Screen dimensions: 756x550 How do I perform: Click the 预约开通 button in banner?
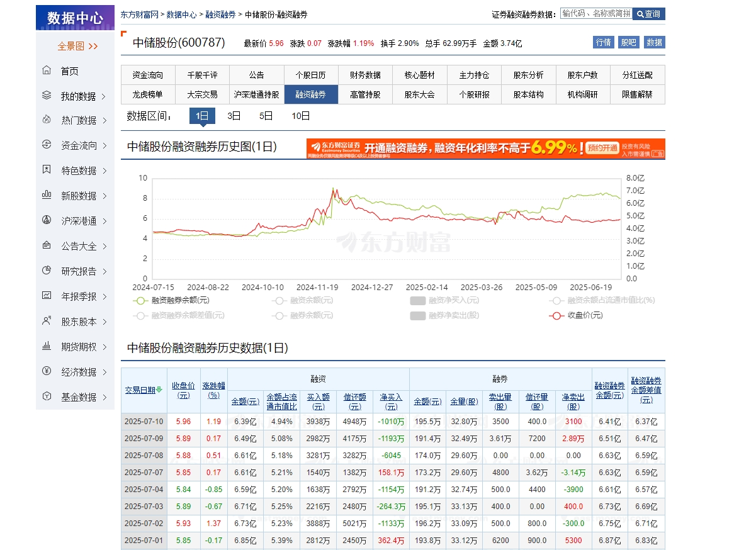click(602, 149)
